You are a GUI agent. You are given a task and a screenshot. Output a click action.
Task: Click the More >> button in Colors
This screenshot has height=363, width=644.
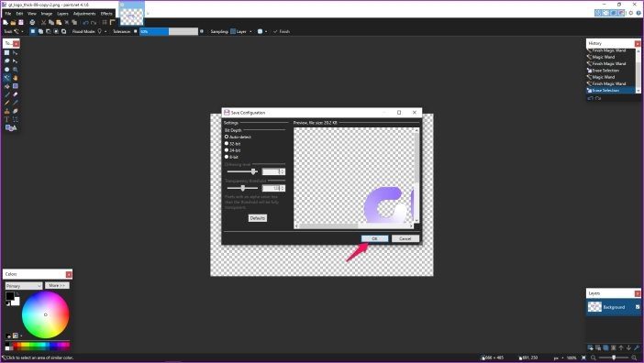click(x=57, y=285)
